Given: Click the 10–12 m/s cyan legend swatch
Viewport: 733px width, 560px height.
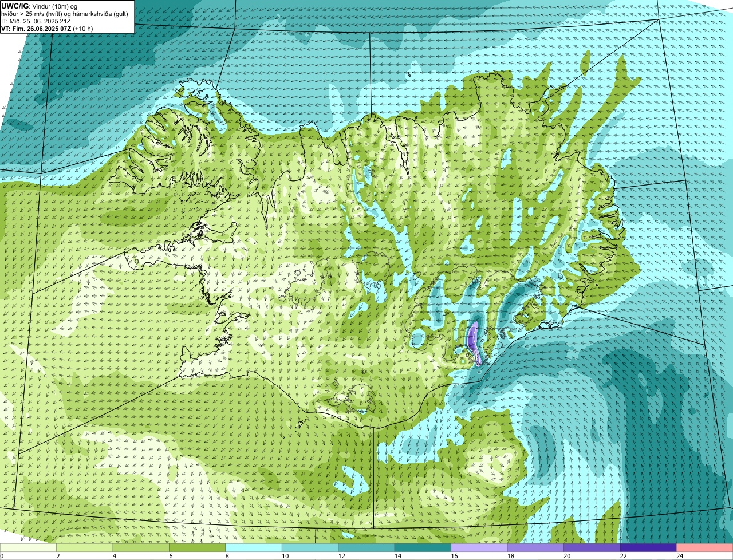Looking at the screenshot, I should [x=310, y=548].
